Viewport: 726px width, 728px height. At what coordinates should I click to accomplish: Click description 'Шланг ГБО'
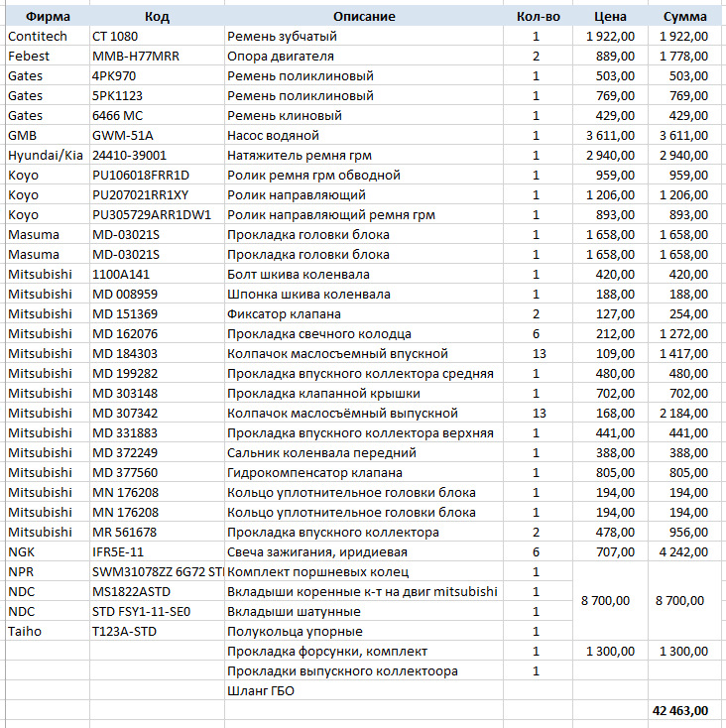pos(364,691)
